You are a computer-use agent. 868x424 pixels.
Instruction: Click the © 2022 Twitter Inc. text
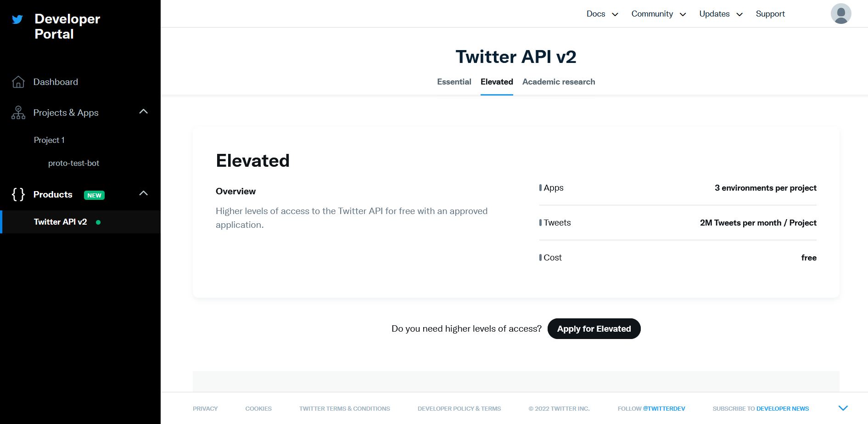[x=559, y=408]
